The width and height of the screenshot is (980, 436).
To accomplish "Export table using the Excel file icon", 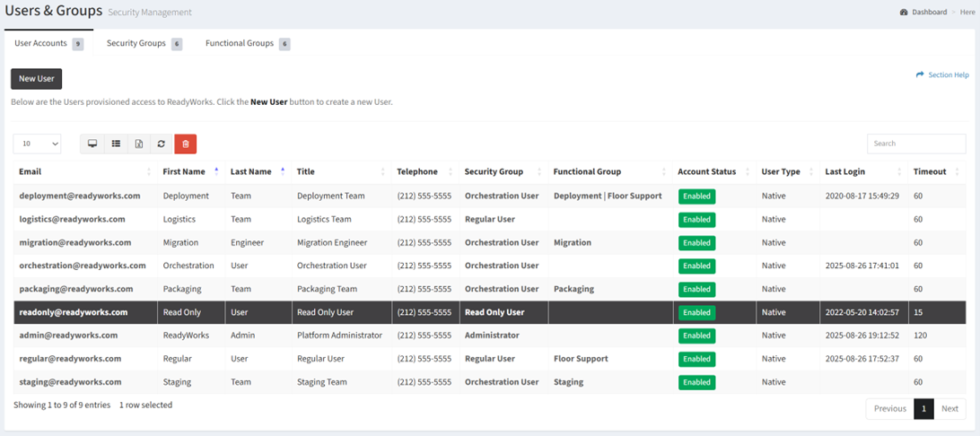I will point(139,144).
